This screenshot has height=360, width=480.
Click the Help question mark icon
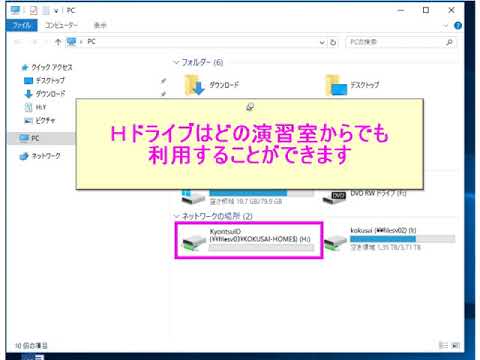click(x=458, y=25)
